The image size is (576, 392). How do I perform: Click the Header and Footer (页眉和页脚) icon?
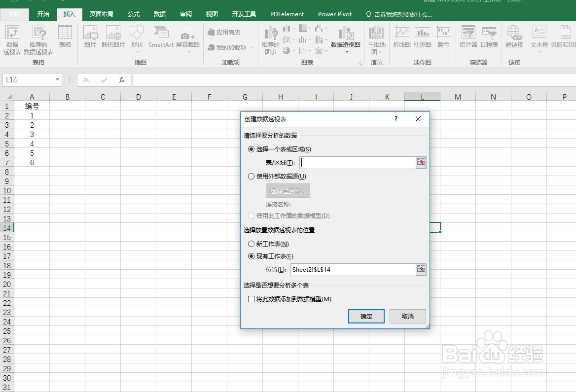pos(564,36)
